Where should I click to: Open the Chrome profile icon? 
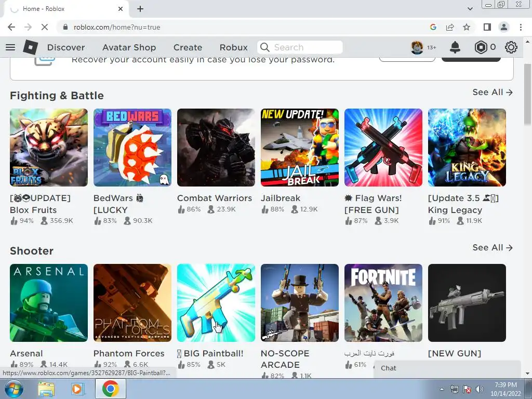pos(504,27)
